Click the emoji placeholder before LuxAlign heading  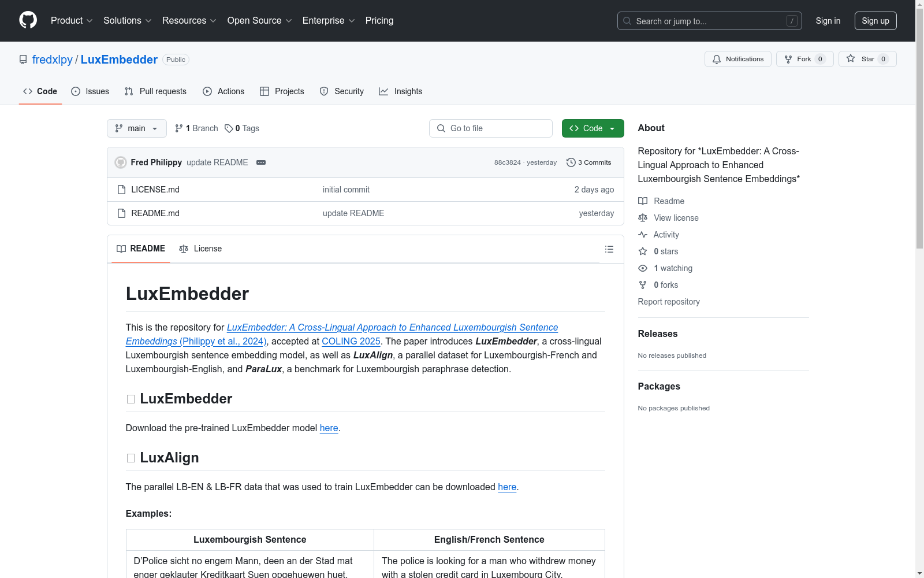coord(131,458)
